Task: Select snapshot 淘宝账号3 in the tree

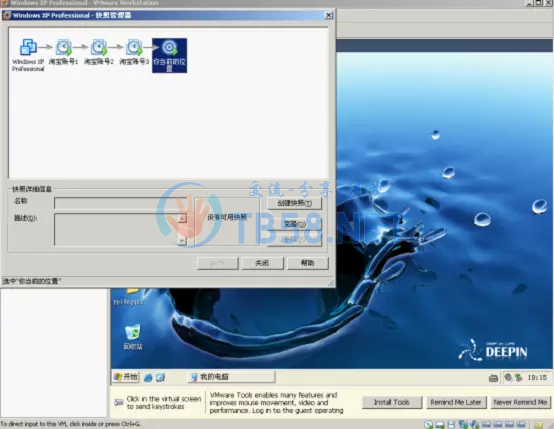Action: tap(134, 52)
